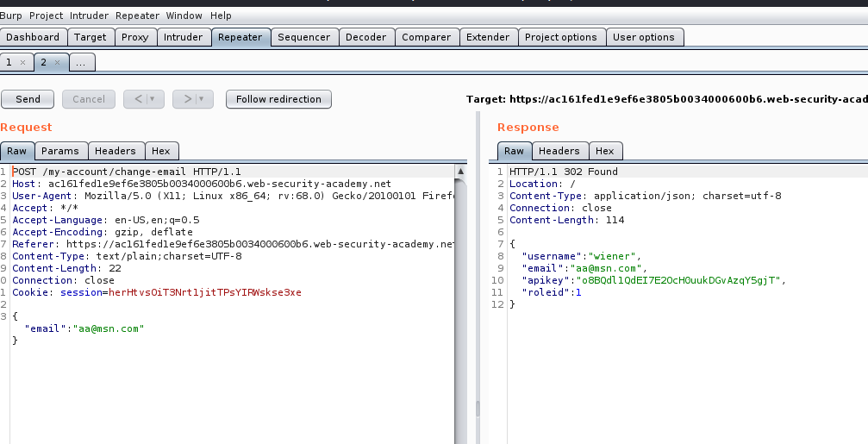Open the Project options tab
The width and height of the screenshot is (868, 444).
pyautogui.click(x=561, y=37)
